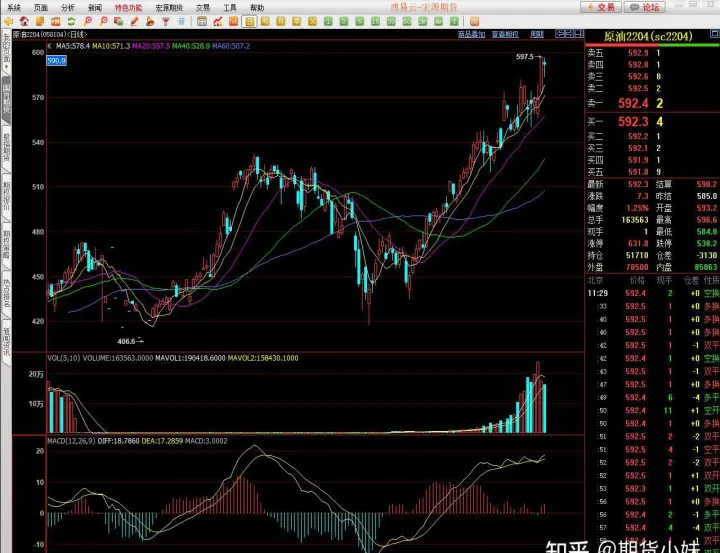Screen dimensions: 720x553
Task: Click the red pencil drawing tool icon
Action: point(133,21)
